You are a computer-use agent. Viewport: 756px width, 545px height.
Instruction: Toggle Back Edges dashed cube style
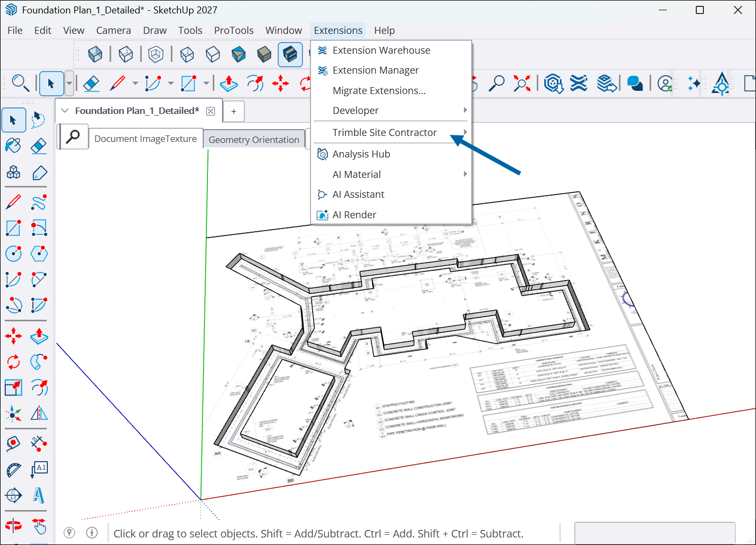pos(126,54)
